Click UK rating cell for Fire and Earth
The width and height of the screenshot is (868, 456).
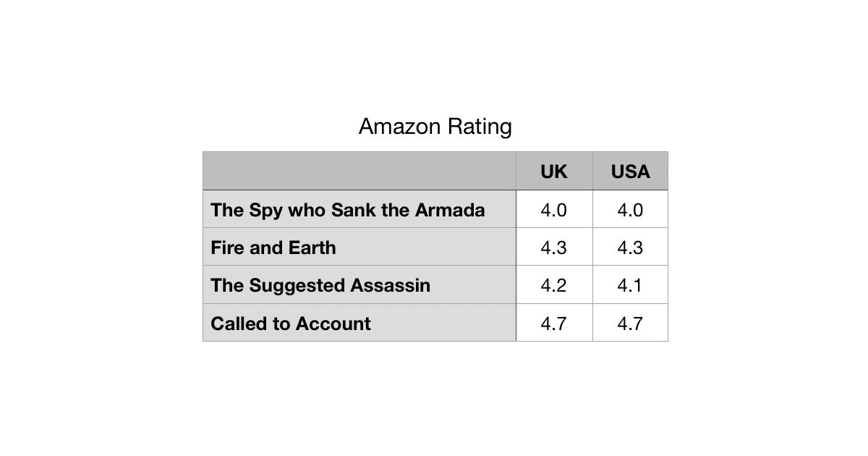coord(554,248)
